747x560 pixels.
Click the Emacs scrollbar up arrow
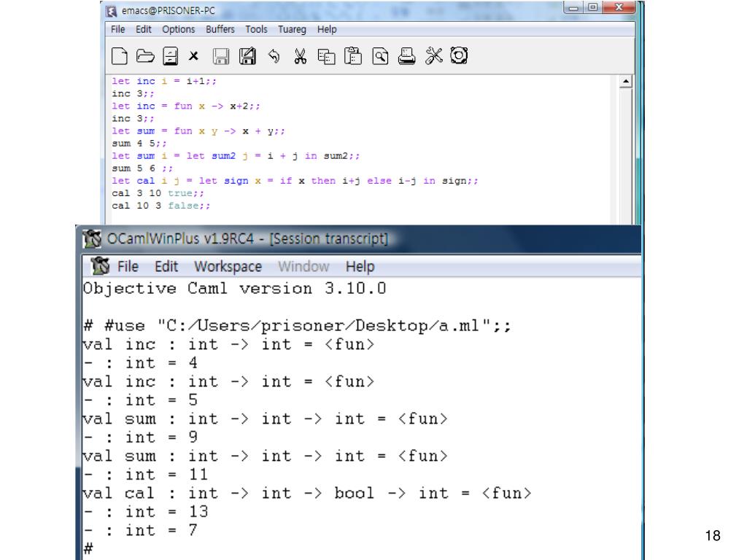[x=625, y=82]
